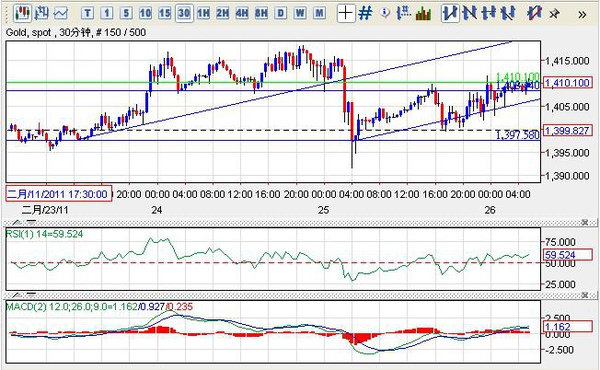Select the 1H timeframe button
Image resolution: width=600 pixels, height=370 pixels.
[203, 14]
